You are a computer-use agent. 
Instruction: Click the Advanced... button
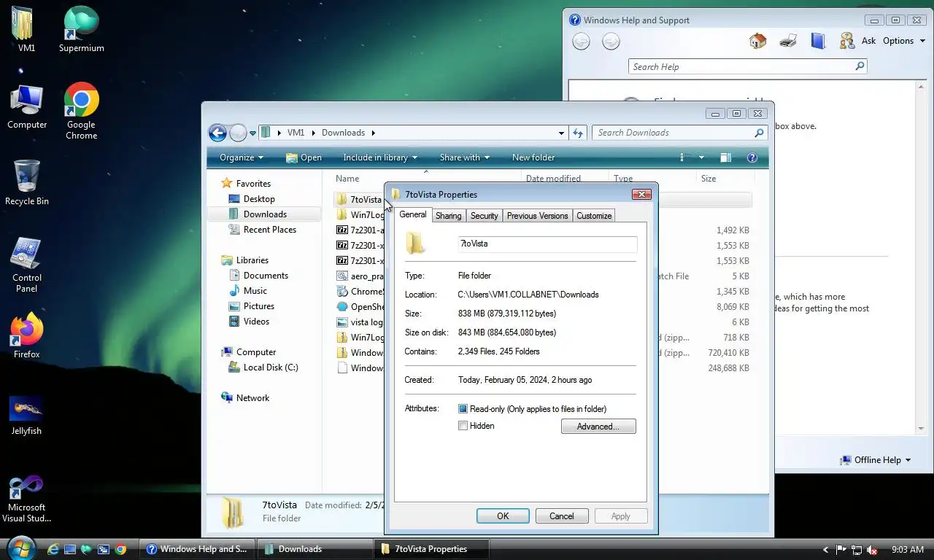click(598, 427)
